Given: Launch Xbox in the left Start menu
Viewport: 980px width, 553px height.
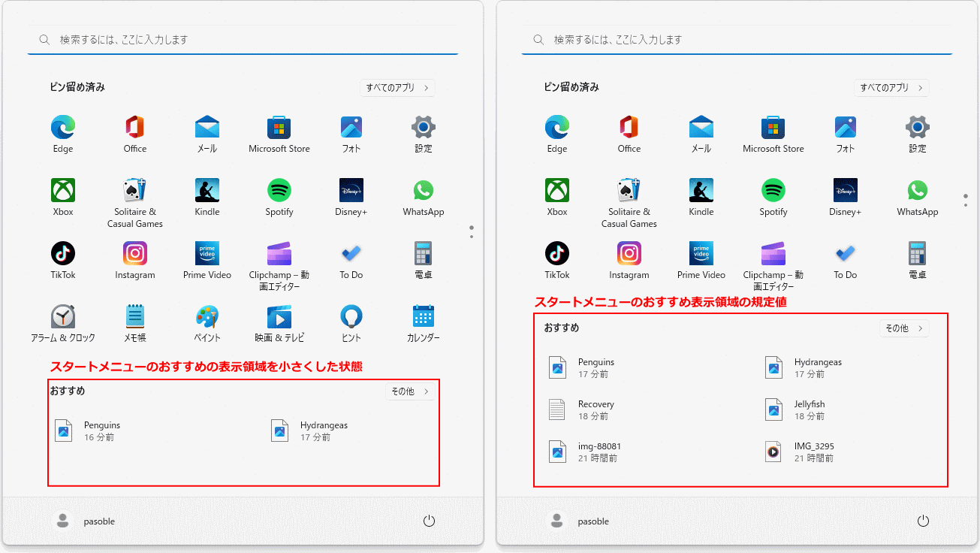Looking at the screenshot, I should (63, 198).
